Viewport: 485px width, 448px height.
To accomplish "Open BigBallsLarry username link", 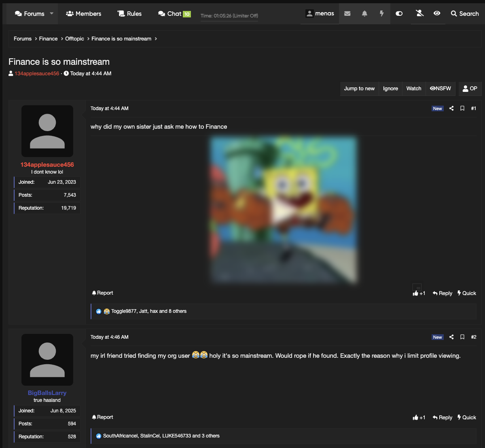I will [47, 393].
